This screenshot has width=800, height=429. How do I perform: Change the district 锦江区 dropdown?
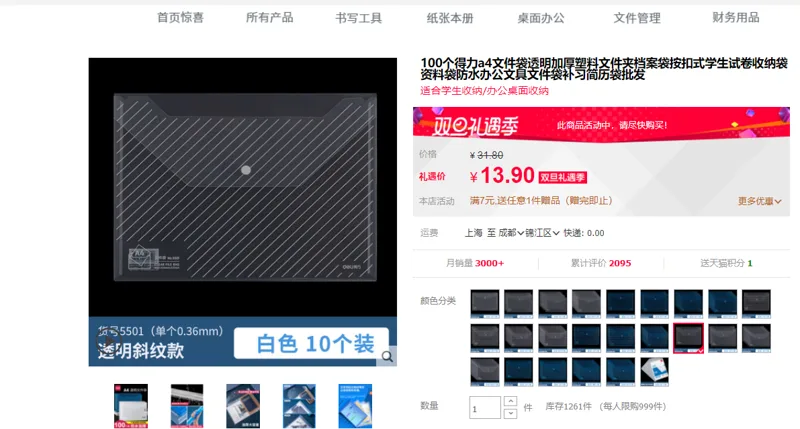[x=542, y=233]
